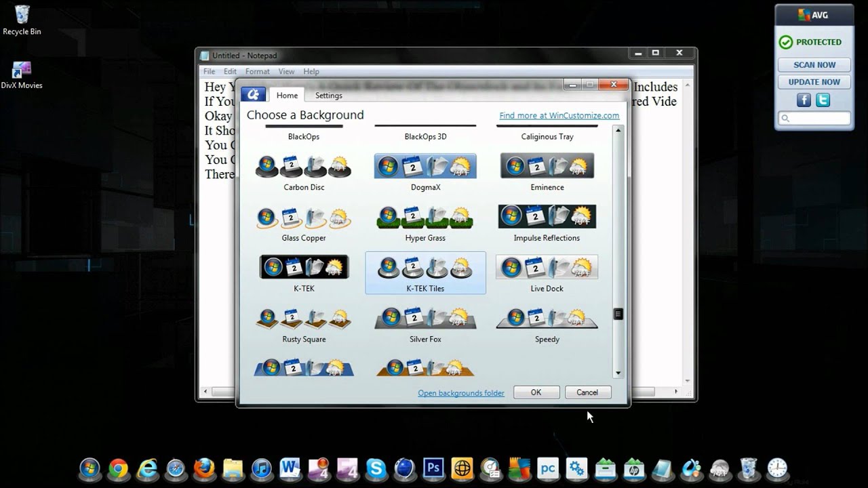The height and width of the screenshot is (488, 868).
Task: Click the ObjectDock logo button in dialog
Action: [253, 95]
